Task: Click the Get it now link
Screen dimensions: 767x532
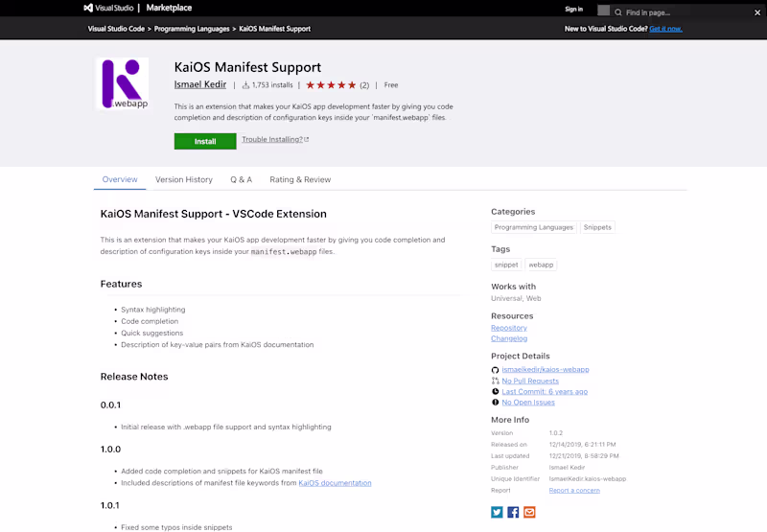Action: 665,29
